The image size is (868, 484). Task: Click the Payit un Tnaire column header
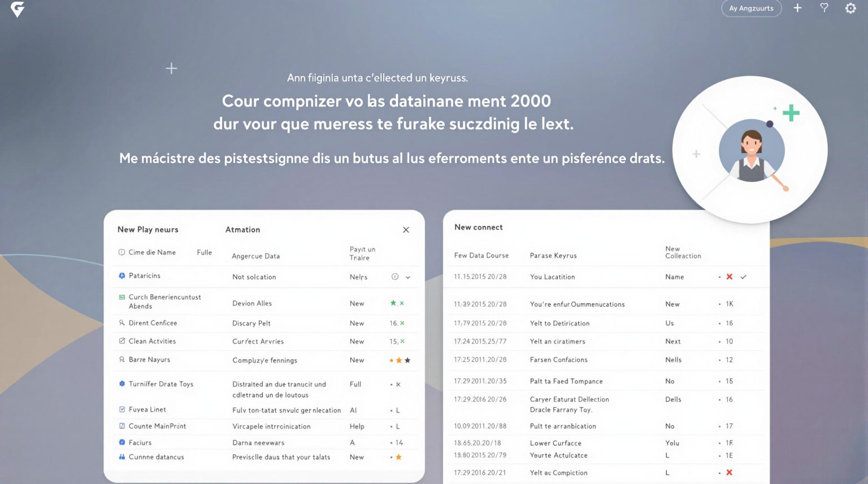click(362, 254)
